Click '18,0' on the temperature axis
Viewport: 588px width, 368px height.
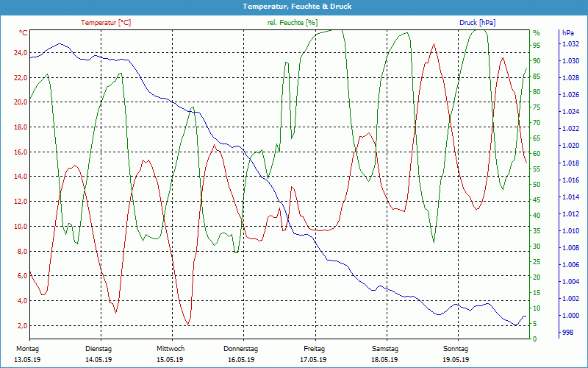click(x=21, y=127)
